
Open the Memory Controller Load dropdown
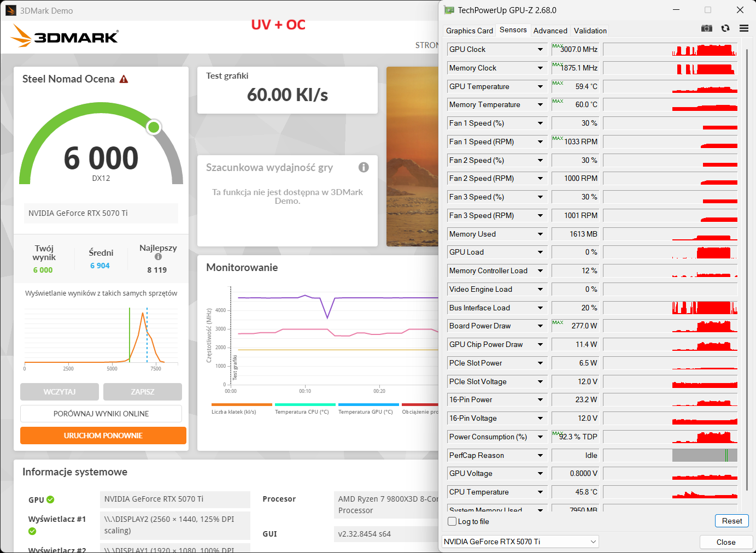coord(540,270)
